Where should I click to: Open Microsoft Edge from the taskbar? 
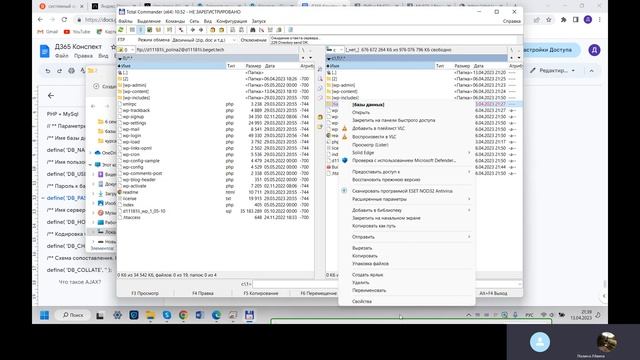pyautogui.click(x=216, y=315)
